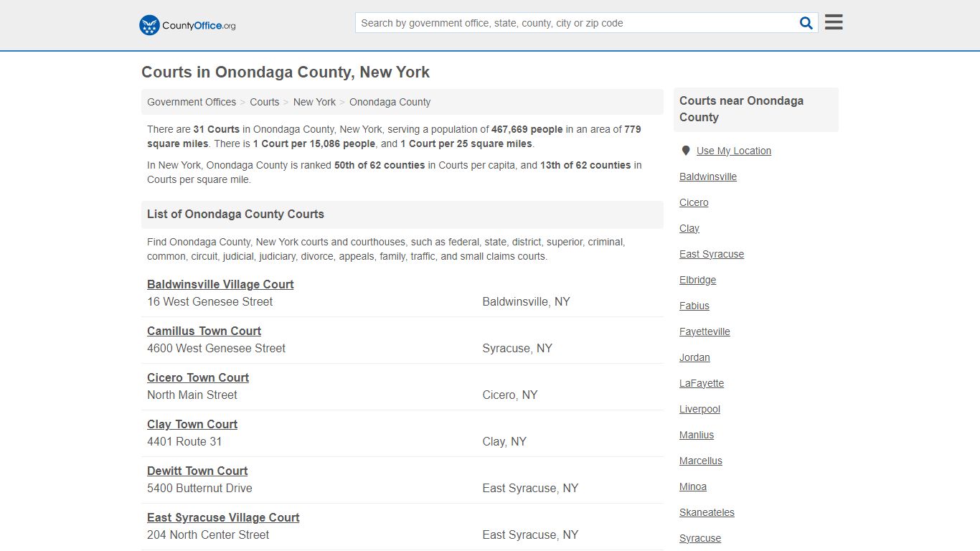Select Baldwinsville in nearby courts sidebar
This screenshot has height=551, width=980.
(x=708, y=176)
